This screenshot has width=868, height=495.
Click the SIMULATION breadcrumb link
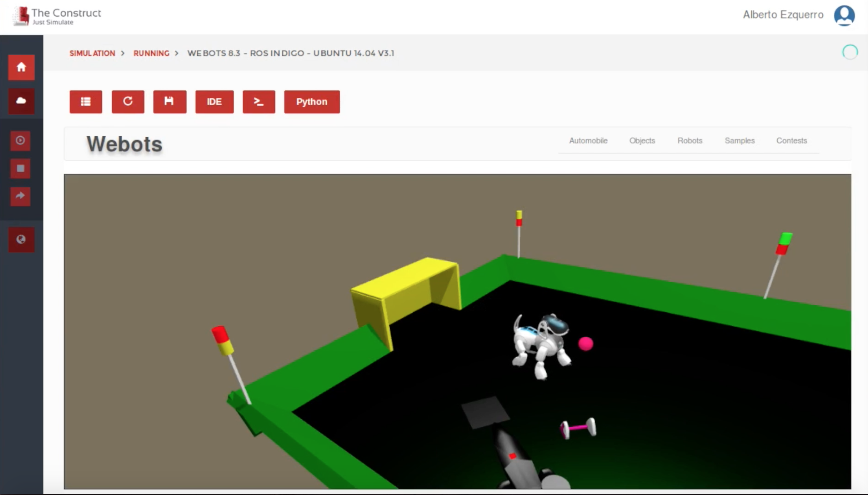click(92, 53)
